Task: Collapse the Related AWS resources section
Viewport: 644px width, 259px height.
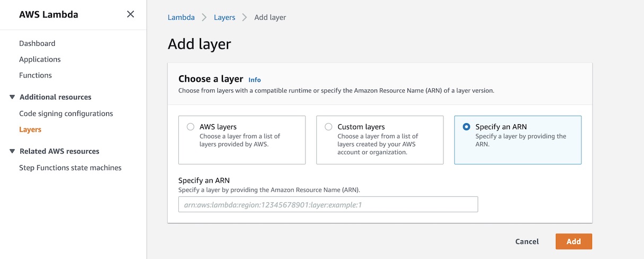Action: (x=12, y=151)
